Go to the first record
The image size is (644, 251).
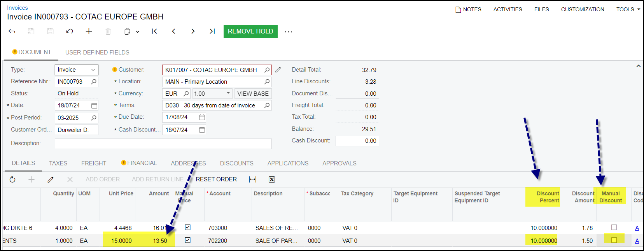(x=154, y=32)
